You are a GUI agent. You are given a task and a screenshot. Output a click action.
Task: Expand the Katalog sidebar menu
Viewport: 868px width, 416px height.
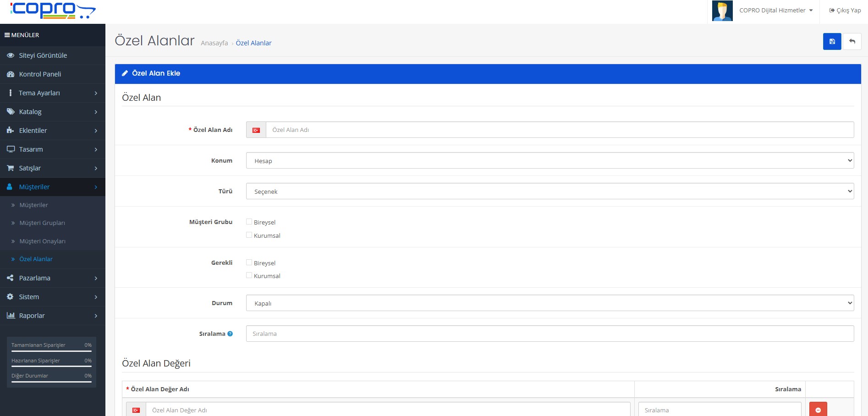pos(52,112)
